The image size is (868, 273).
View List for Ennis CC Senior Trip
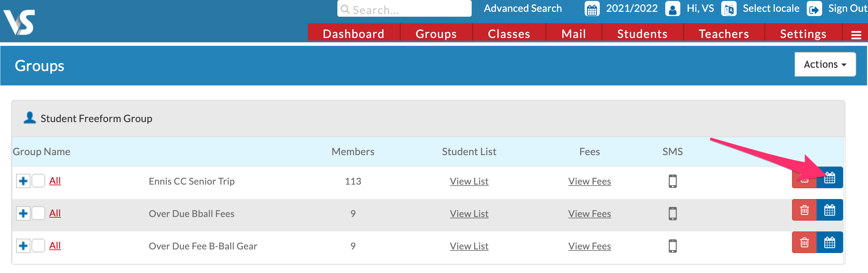pos(469,181)
